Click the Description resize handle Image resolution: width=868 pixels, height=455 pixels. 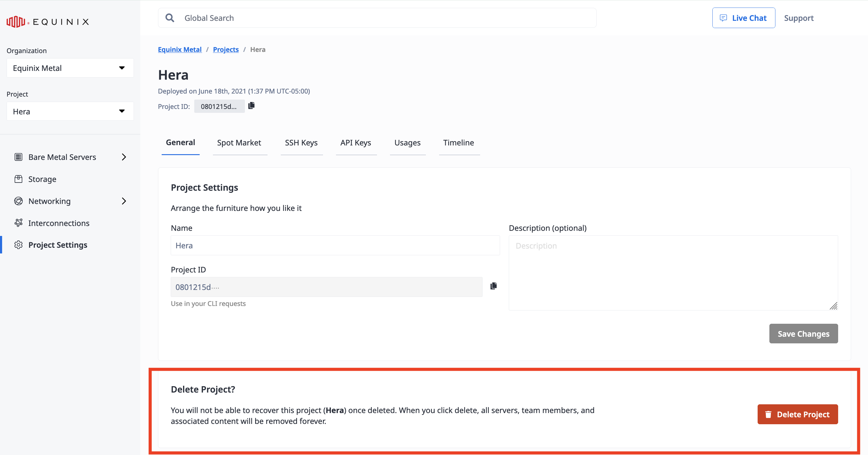tap(834, 306)
